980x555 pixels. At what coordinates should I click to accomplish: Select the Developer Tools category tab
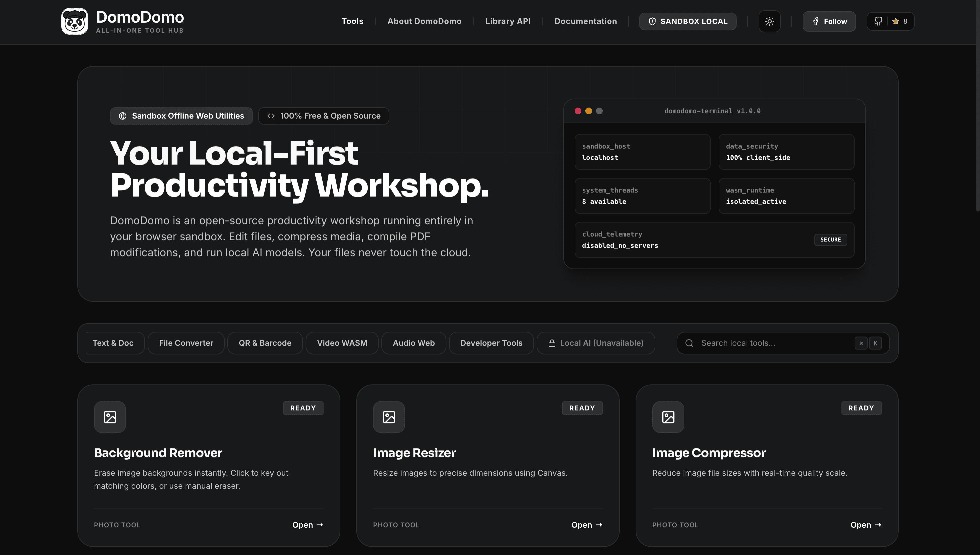point(491,343)
